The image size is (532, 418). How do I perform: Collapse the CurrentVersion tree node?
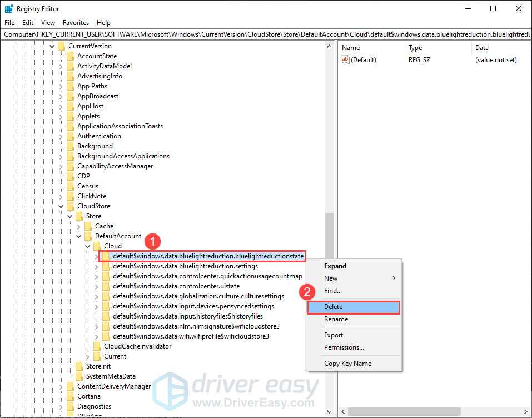tap(52, 46)
